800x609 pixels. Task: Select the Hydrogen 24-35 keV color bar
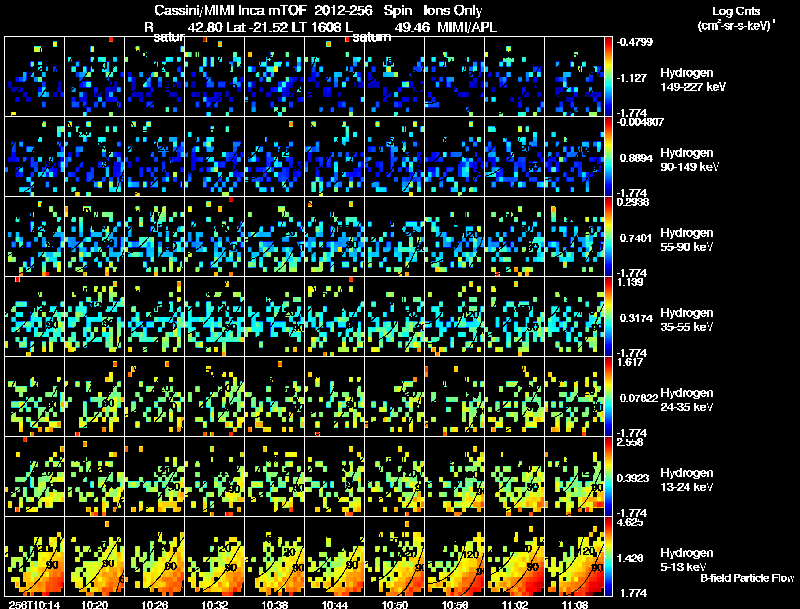(608, 397)
